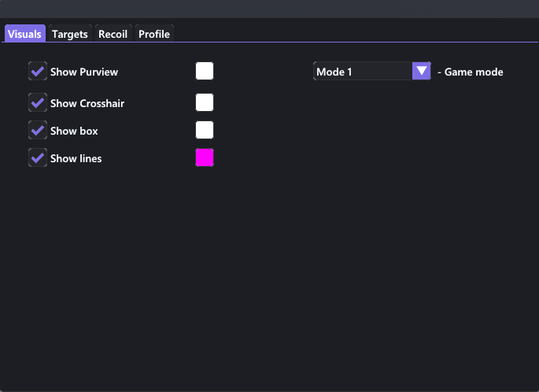Click the 'Show lines' text label

tap(76, 158)
